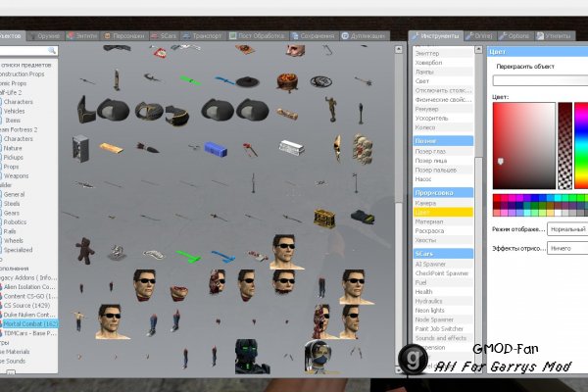Collapse the Прорисовка tool category
The height and width of the screenshot is (392, 588).
[443, 193]
